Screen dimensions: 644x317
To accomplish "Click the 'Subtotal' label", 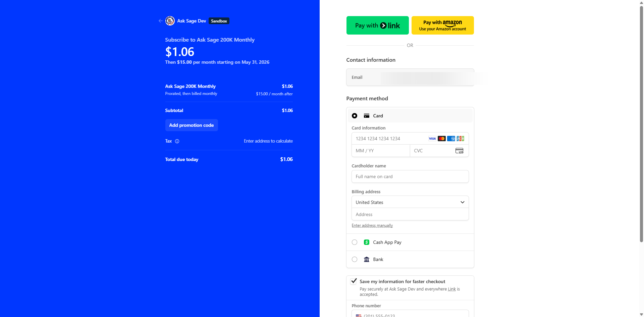I will point(174,110).
